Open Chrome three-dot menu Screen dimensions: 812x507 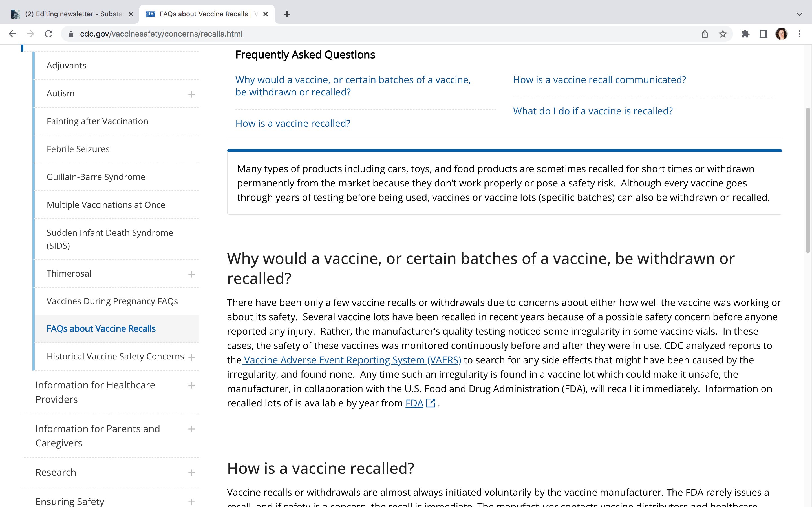pyautogui.click(x=800, y=34)
